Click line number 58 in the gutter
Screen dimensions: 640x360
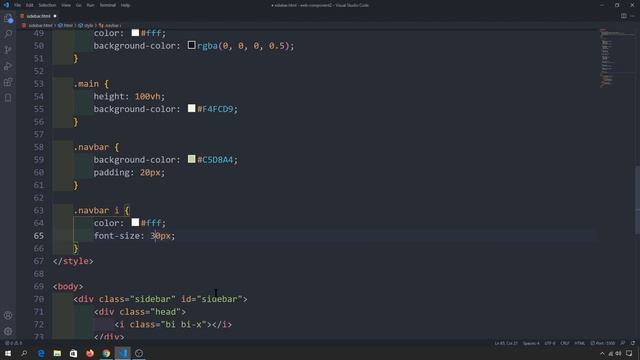click(39, 147)
